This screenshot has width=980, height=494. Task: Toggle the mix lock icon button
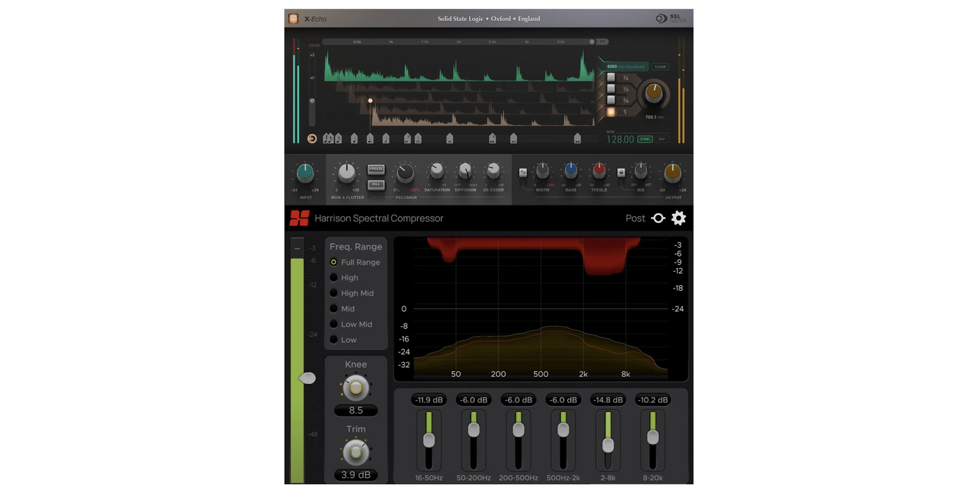coord(621,172)
